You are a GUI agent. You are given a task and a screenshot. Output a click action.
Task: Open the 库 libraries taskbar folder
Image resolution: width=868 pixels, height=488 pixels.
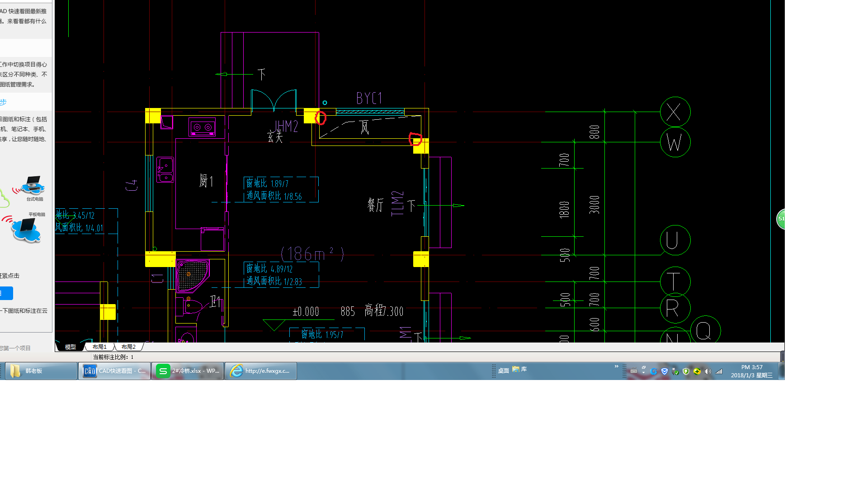[x=519, y=370]
